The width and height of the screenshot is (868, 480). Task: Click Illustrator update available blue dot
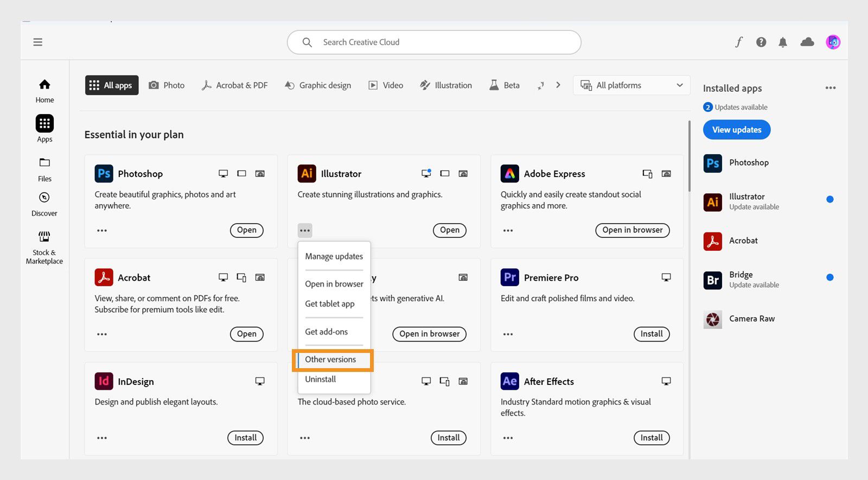830,199
